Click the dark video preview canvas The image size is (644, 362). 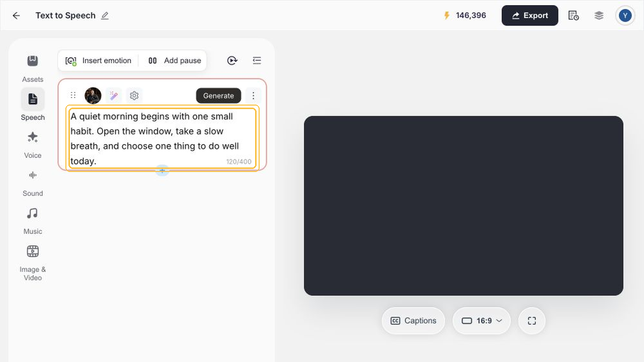pyautogui.click(x=463, y=206)
